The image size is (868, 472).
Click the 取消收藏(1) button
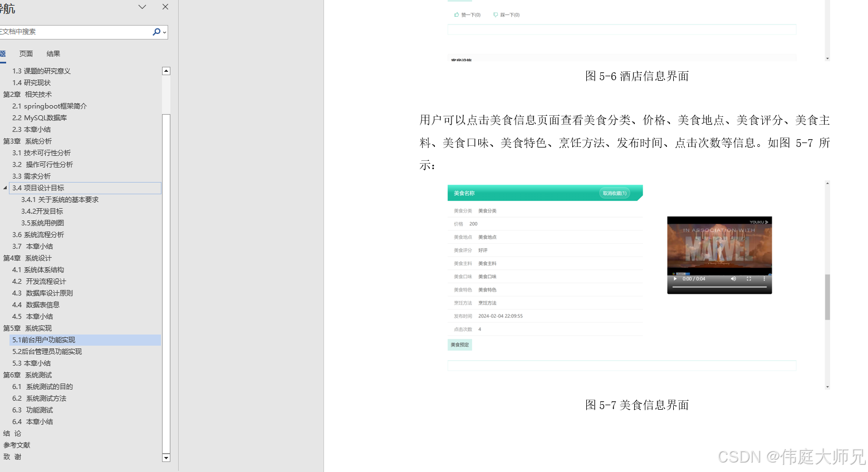point(615,193)
